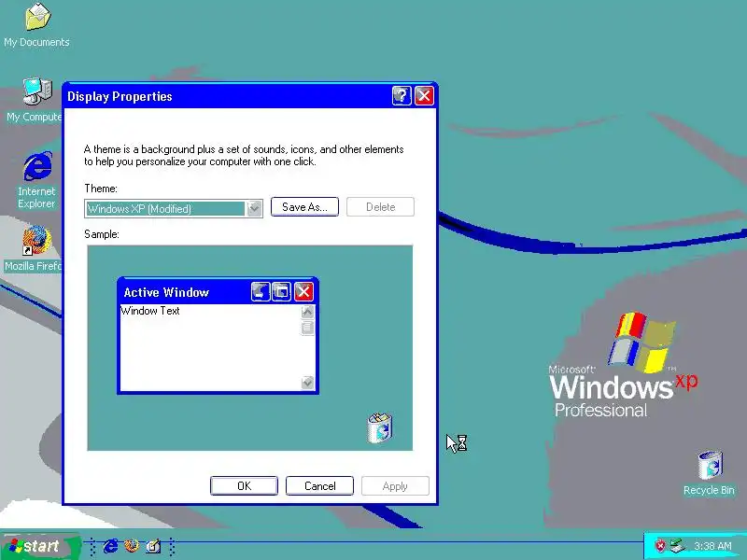Click the Save As... button
747x560 pixels.
[305, 207]
